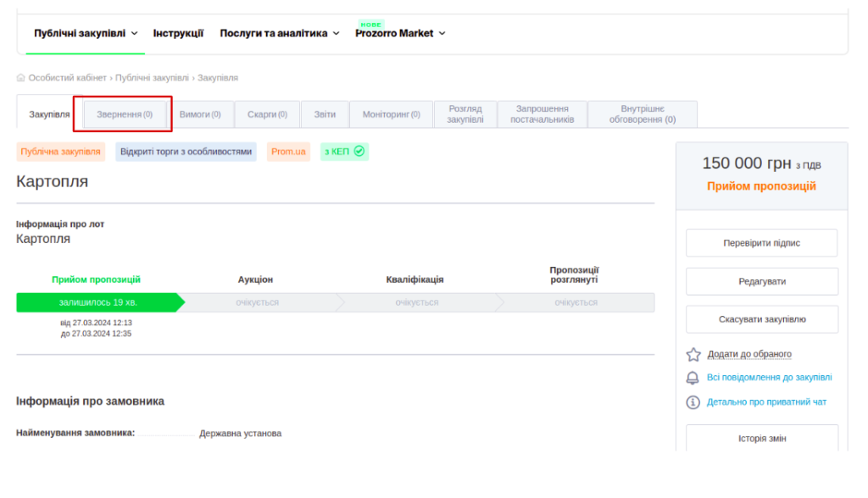Image resolution: width=868 pixels, height=498 pixels.
Task: Click the green 'залишилось 19 хв.' progress step
Action: point(97,302)
